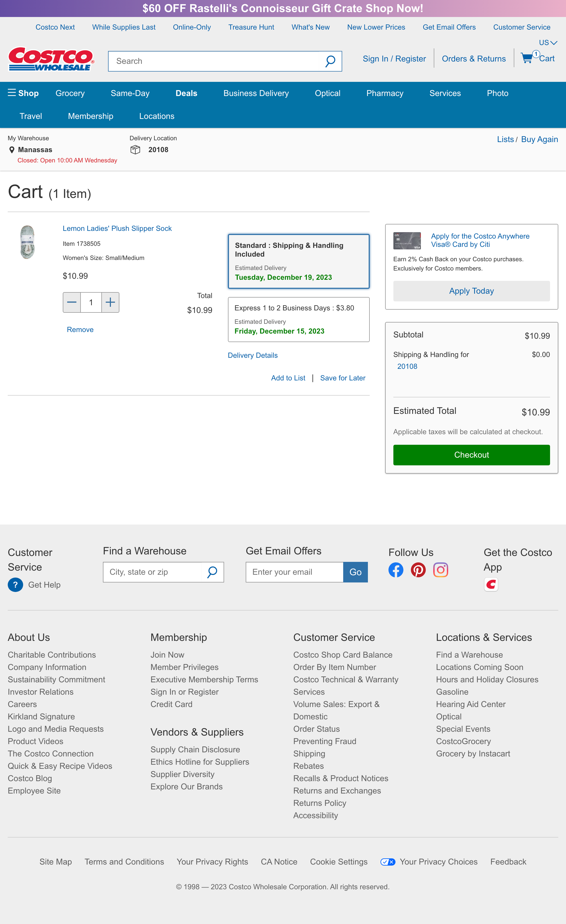Open Costco's Pinterest icon

point(418,570)
